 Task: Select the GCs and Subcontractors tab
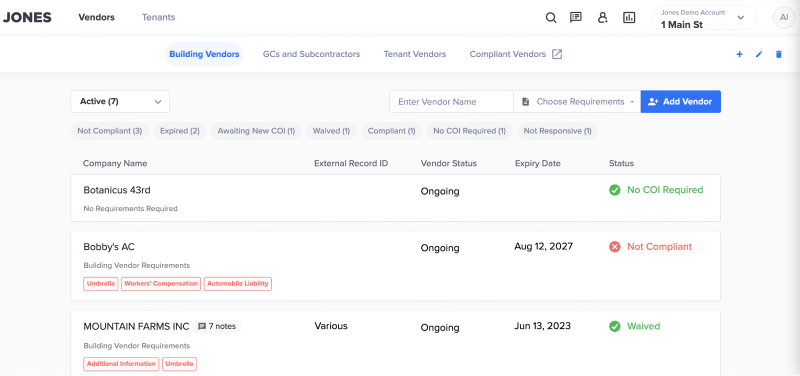point(311,54)
